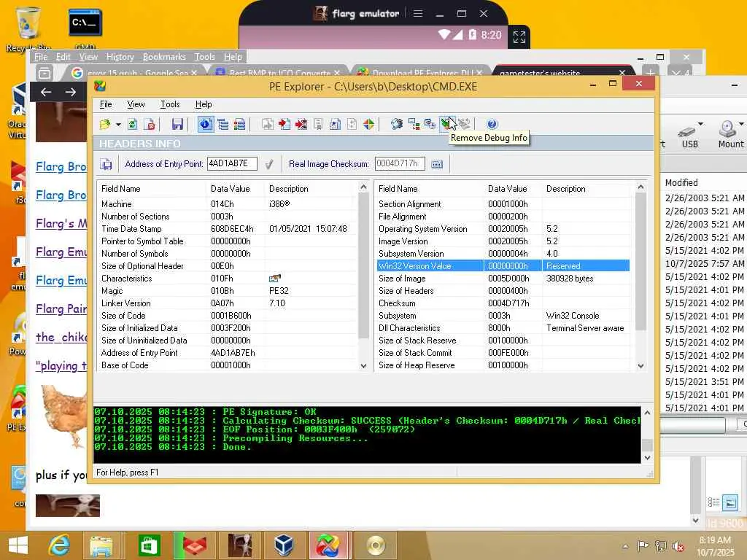Open the Resources four-color diamond icon
The image size is (747, 560).
coord(368,124)
